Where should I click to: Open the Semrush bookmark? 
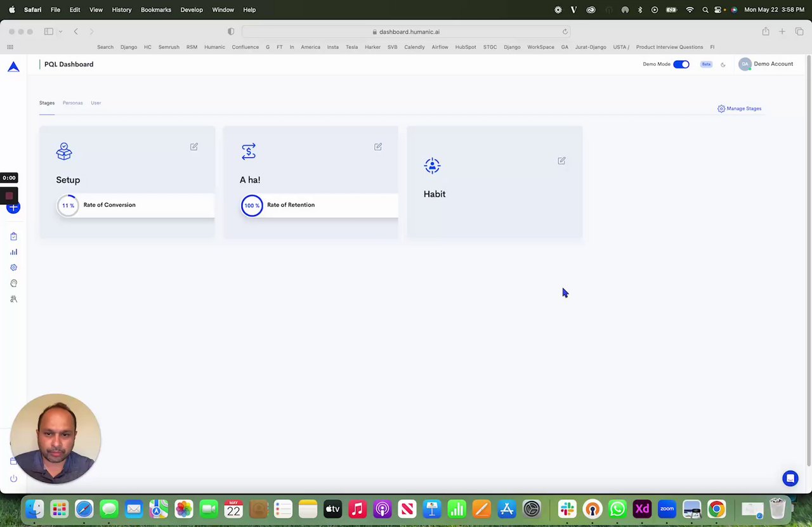click(169, 47)
